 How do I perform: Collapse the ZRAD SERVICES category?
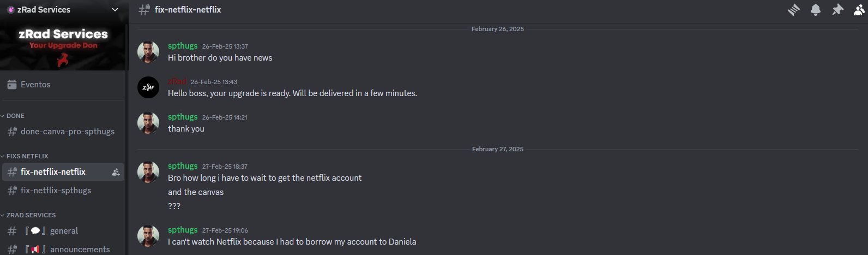pyautogui.click(x=28, y=215)
